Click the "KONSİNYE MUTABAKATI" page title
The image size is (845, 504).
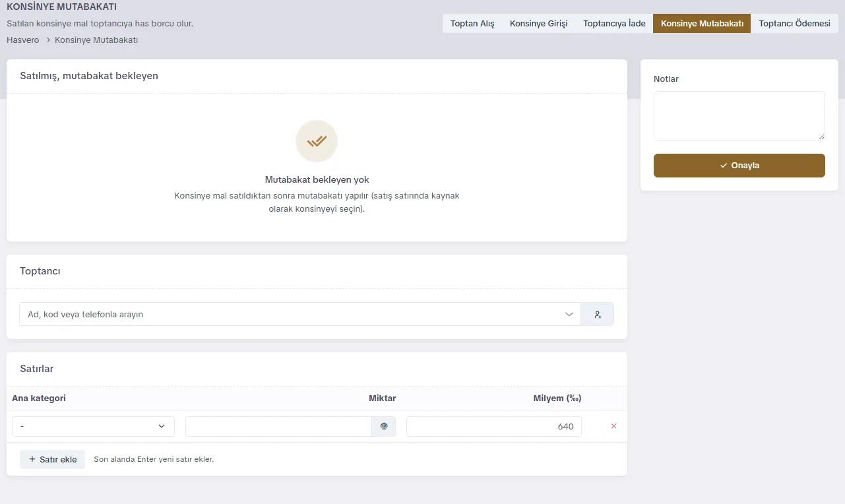(61, 7)
